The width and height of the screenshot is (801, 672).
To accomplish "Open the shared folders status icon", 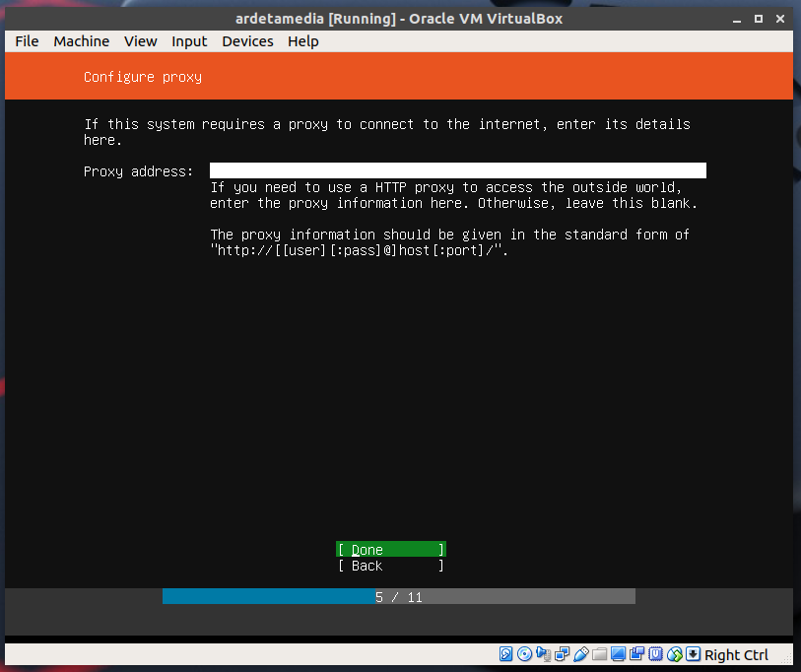I will click(x=600, y=654).
